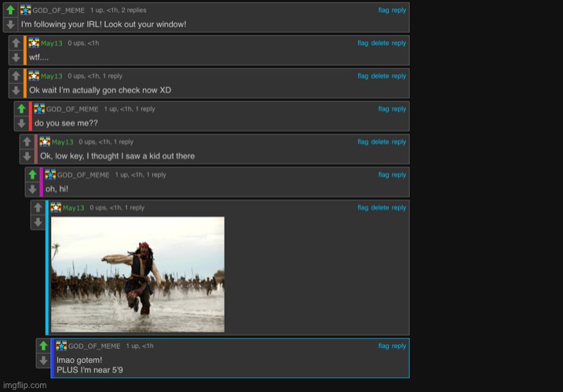Screen dimensions: 563x392
Task: Open GOD_OF_MEME profile from top comment
Action: pyautogui.click(x=59, y=10)
